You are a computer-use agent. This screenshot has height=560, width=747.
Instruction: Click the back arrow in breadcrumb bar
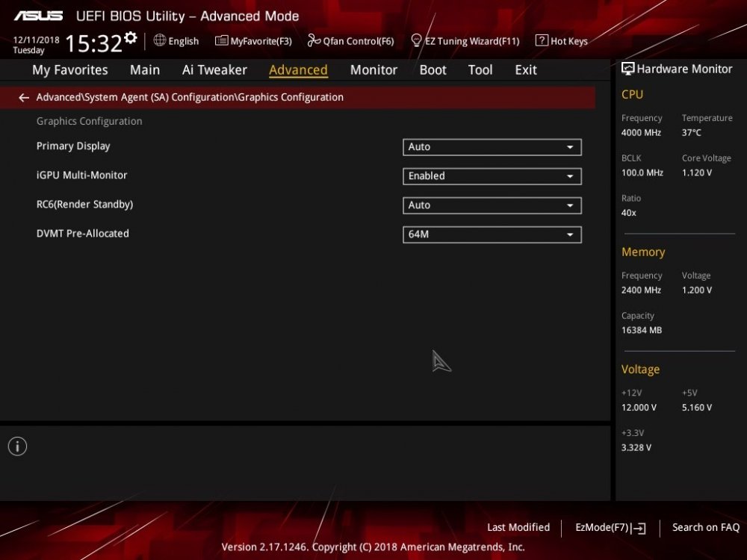pyautogui.click(x=24, y=98)
